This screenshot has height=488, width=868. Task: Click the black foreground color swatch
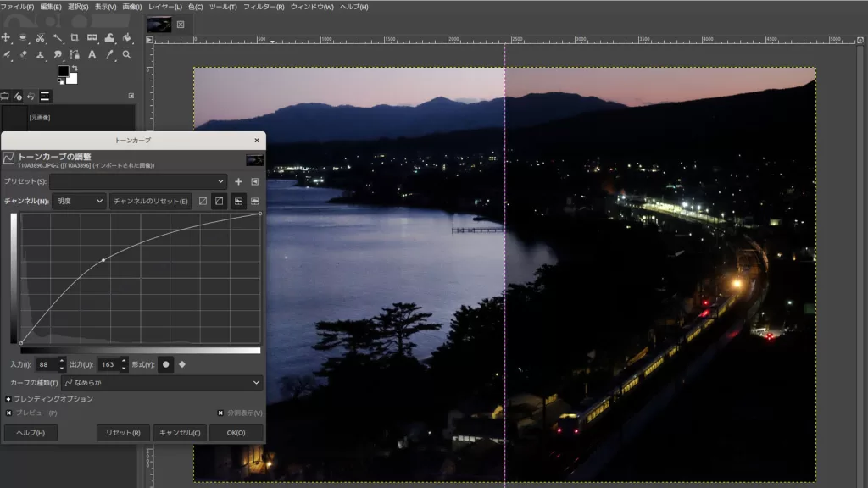click(x=63, y=71)
